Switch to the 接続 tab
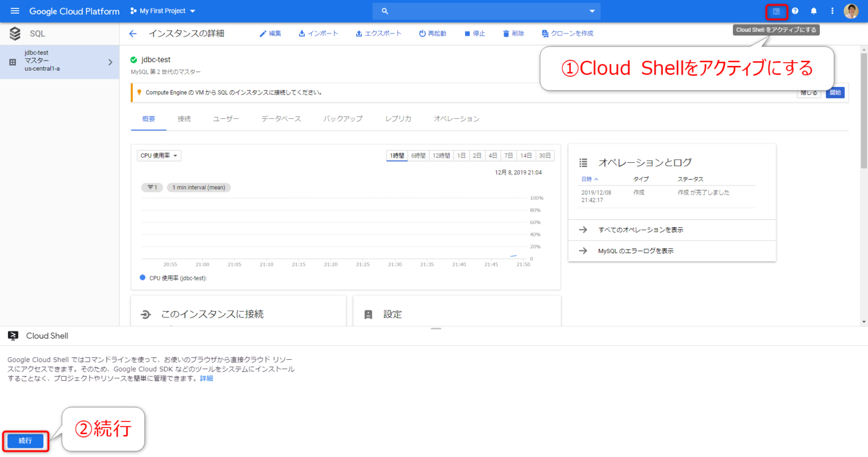This screenshot has height=457, width=868. tap(184, 119)
